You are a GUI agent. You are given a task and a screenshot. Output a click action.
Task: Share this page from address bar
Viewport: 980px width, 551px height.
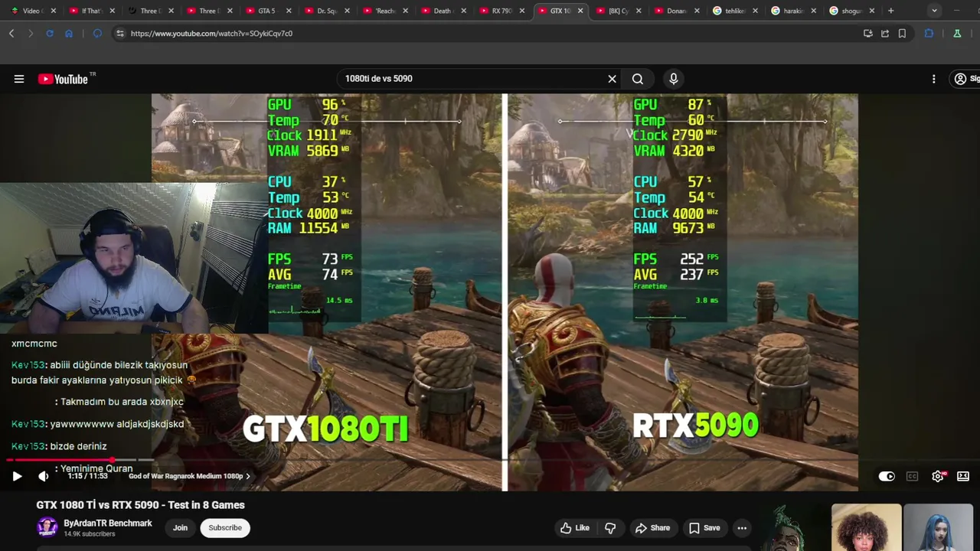885,34
